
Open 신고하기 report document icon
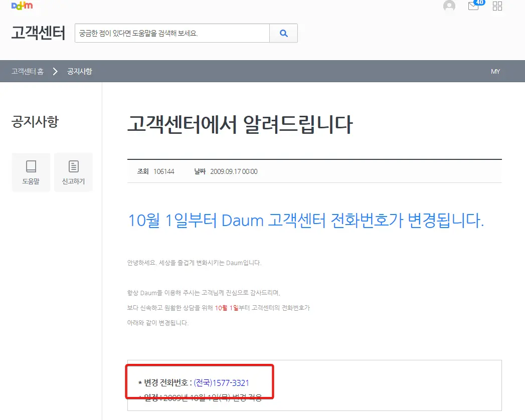point(73,172)
